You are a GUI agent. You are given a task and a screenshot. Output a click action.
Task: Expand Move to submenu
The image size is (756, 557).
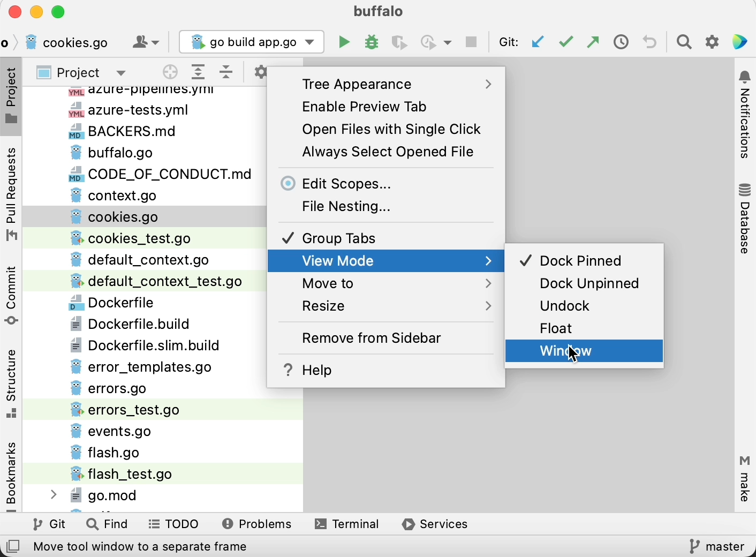click(x=387, y=284)
